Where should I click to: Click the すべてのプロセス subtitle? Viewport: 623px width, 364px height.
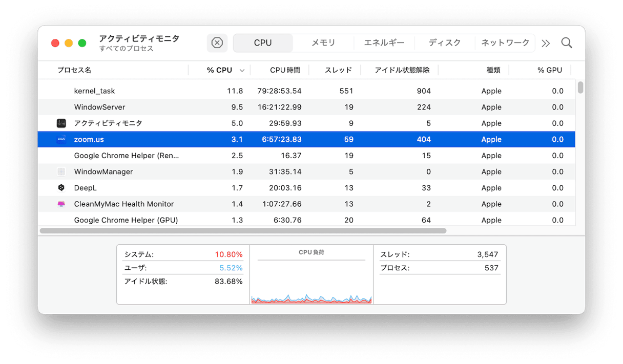(127, 49)
